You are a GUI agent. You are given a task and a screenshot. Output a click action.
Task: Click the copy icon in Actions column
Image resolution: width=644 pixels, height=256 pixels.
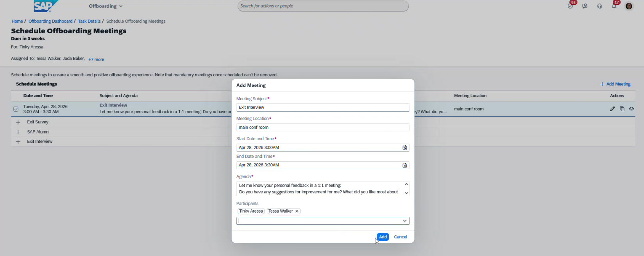622,109
